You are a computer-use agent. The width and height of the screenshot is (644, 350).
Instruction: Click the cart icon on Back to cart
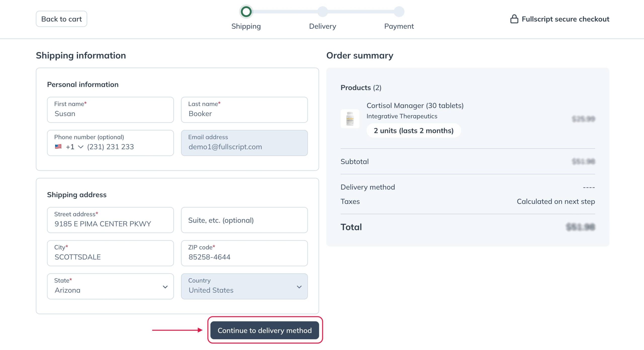coord(62,19)
